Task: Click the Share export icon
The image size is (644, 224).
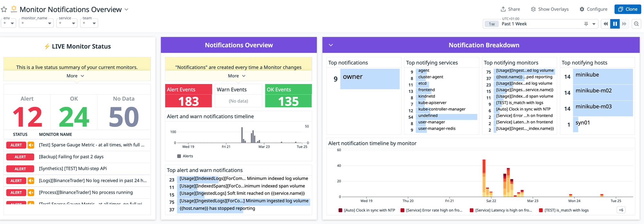Action: click(x=503, y=9)
